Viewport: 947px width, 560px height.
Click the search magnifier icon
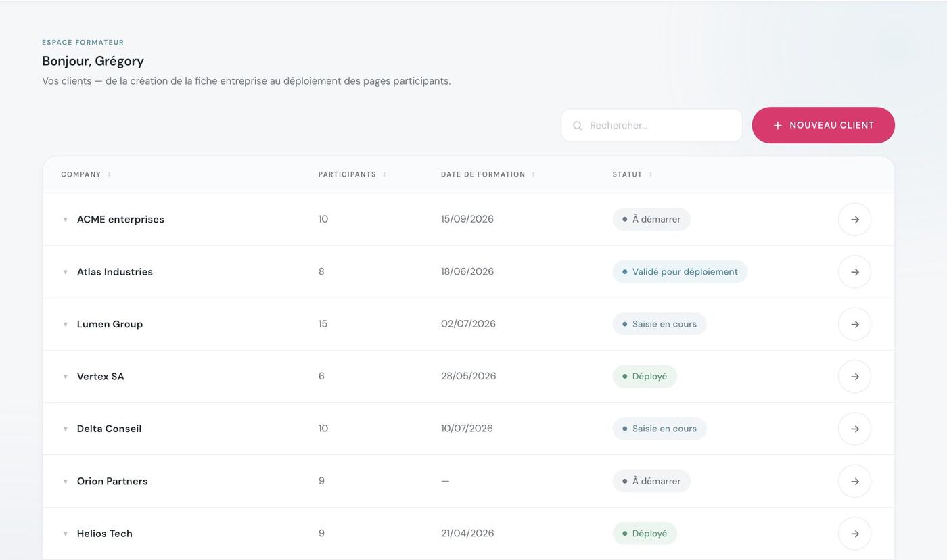tap(578, 126)
